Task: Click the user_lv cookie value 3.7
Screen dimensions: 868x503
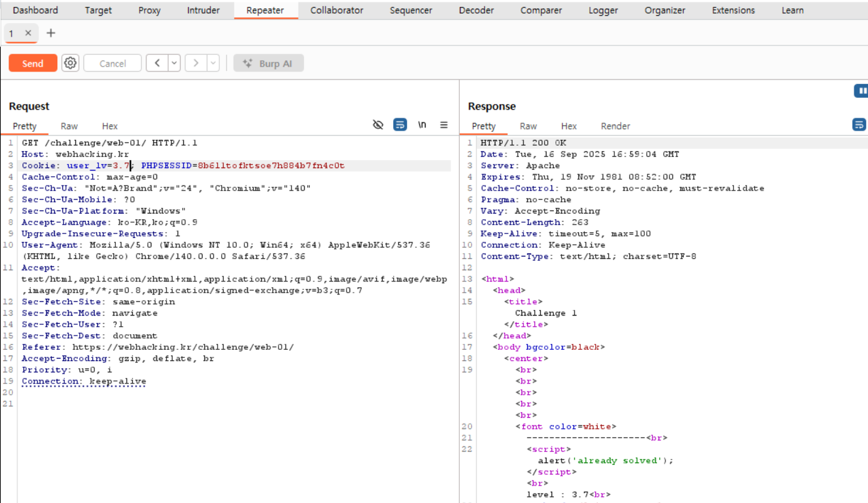Action: (x=121, y=166)
